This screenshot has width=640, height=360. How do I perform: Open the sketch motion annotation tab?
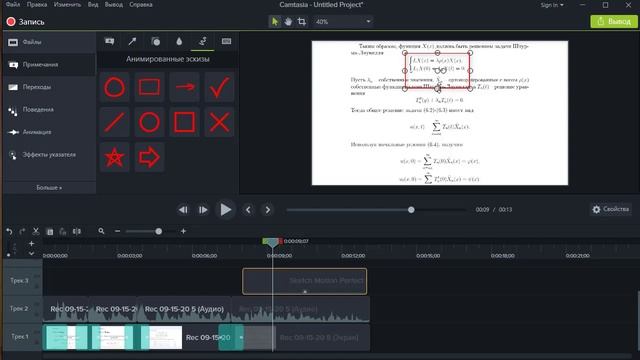pos(202,41)
